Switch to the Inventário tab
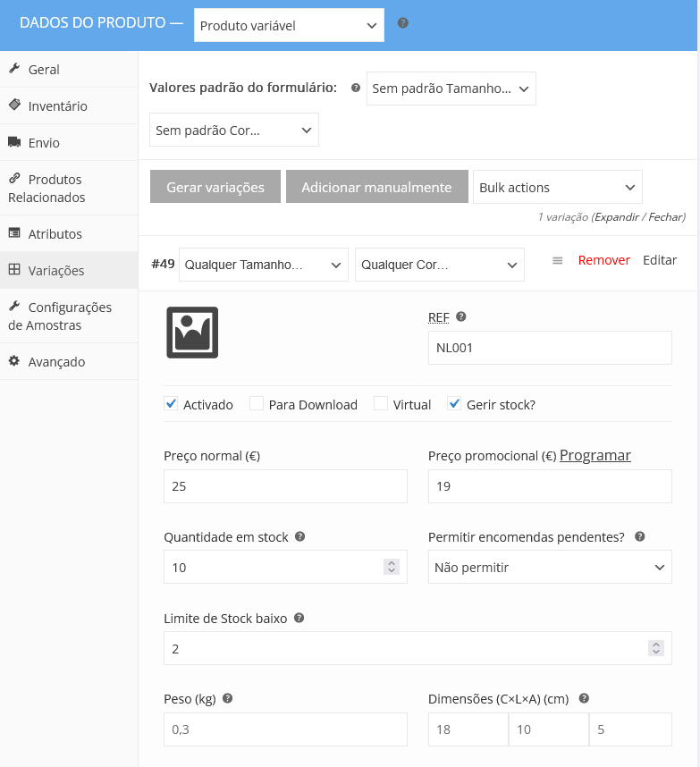The width and height of the screenshot is (700, 767). (58, 105)
